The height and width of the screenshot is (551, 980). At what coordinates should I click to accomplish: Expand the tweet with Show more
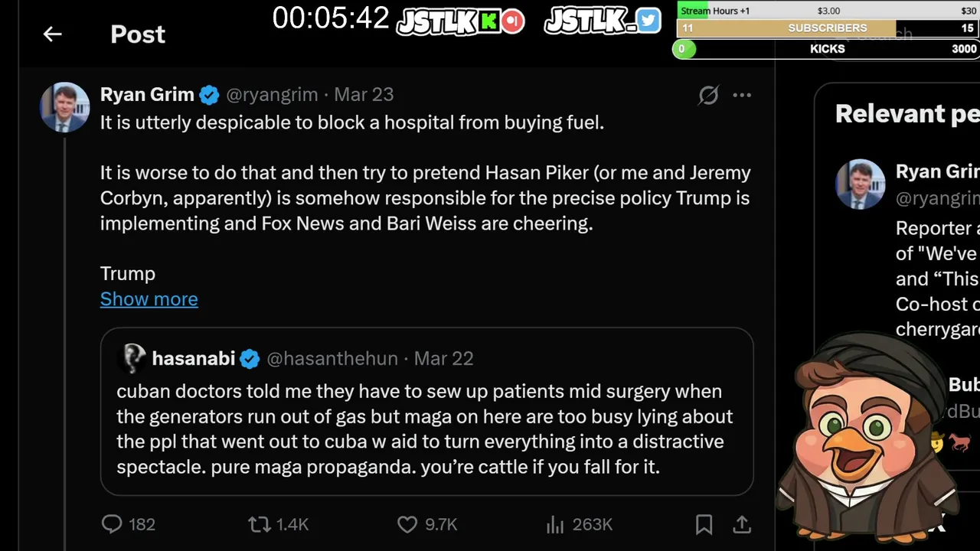pos(149,299)
